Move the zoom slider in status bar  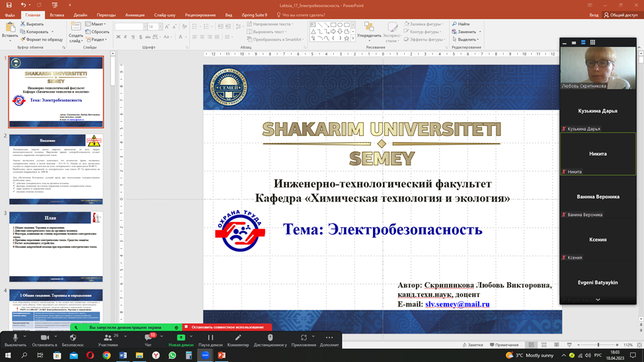pos(598,345)
